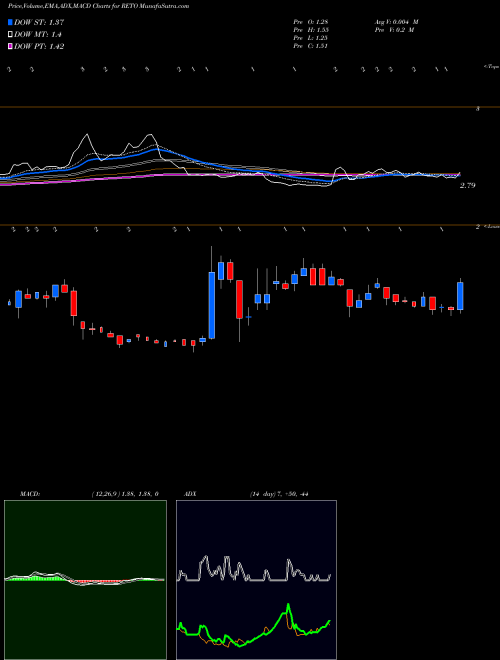Image resolution: width=500 pixels, height=660 pixels.
Task: Click the last blue candle at the chart's right end
Action: (x=460, y=295)
